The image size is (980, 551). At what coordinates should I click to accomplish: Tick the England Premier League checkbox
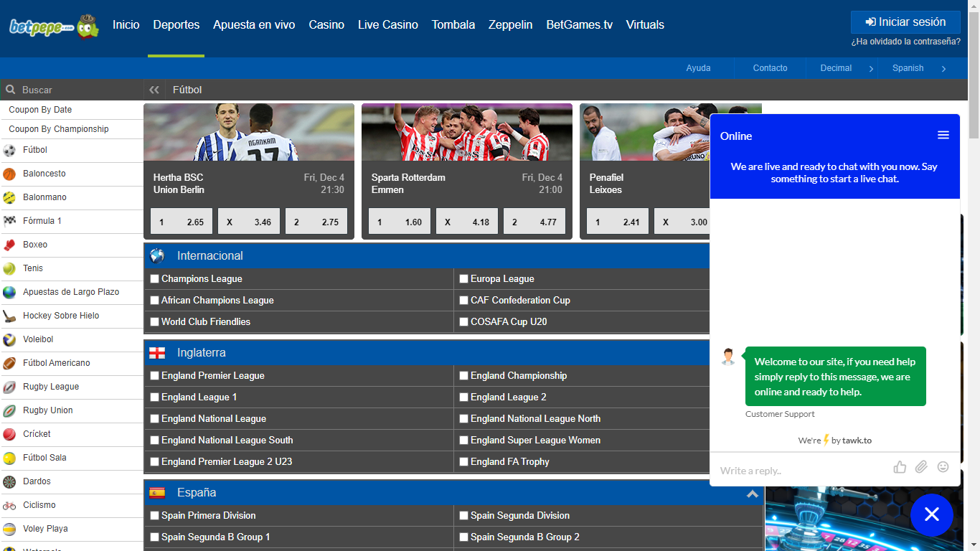click(x=154, y=376)
